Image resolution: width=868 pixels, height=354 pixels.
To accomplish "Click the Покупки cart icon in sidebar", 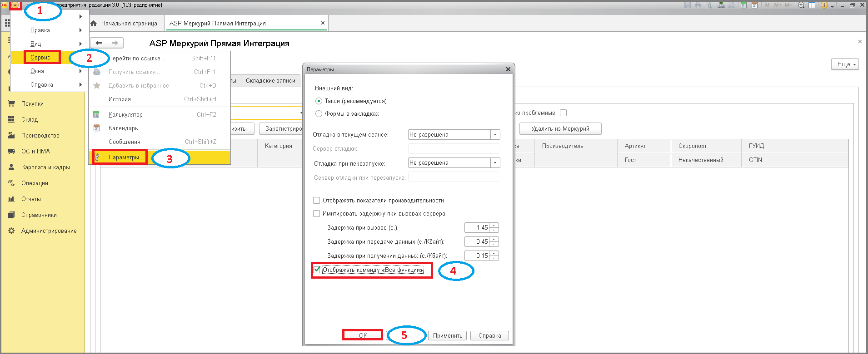I will pyautogui.click(x=11, y=103).
